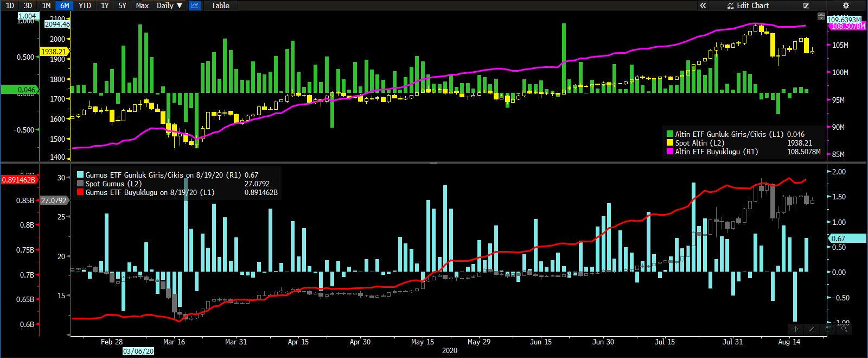Select the 1Y time range
Viewport: 868px width, 358px height.
pos(105,5)
